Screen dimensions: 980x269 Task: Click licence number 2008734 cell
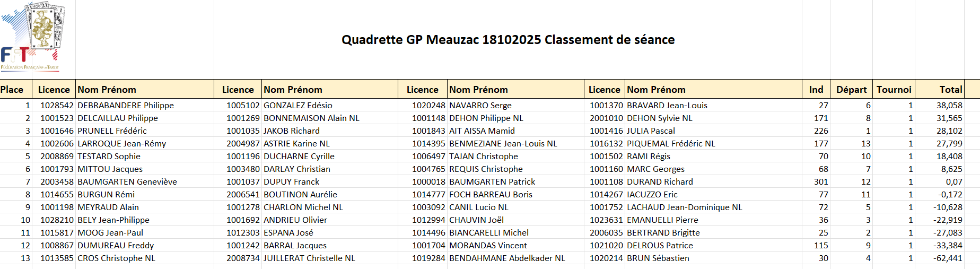point(243,258)
